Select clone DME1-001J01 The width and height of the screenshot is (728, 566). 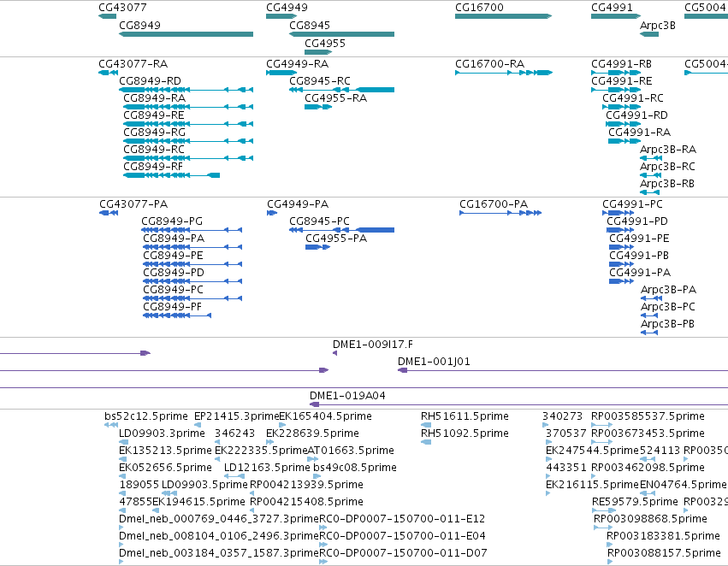coord(434,362)
